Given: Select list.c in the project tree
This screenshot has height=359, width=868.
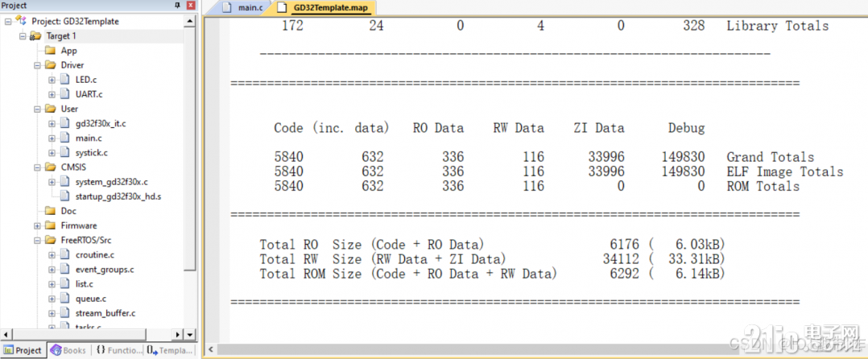Looking at the screenshot, I should coord(84,284).
